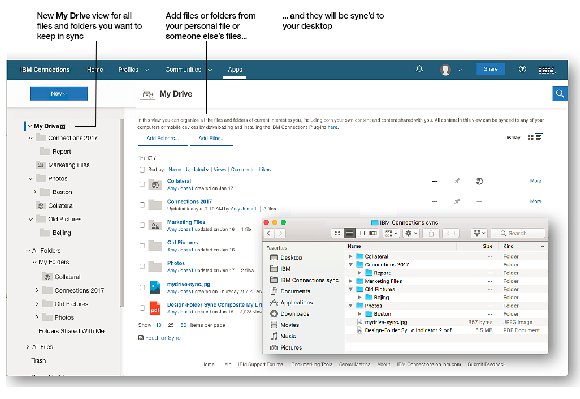The image size is (580, 399).
Task: Select Finder icon view button
Action: point(337,233)
